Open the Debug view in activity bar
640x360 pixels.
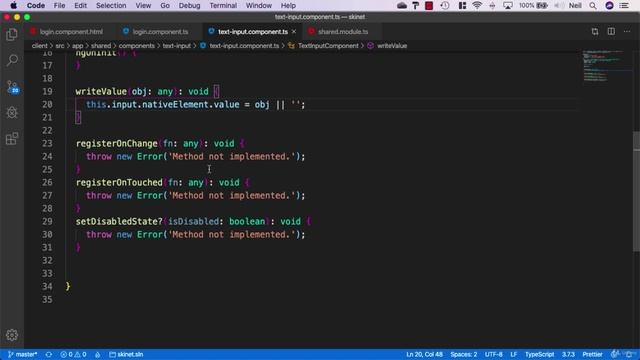click(12, 112)
